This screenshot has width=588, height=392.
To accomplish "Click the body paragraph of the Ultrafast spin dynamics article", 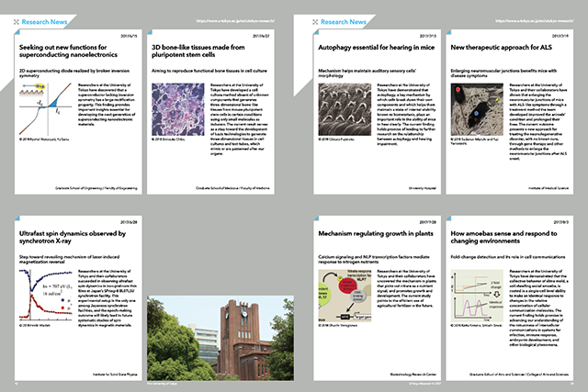I will pos(107,298).
